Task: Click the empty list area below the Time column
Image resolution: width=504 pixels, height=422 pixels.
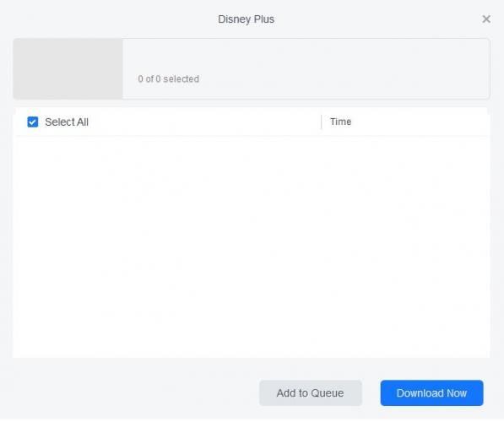Action: click(x=405, y=246)
